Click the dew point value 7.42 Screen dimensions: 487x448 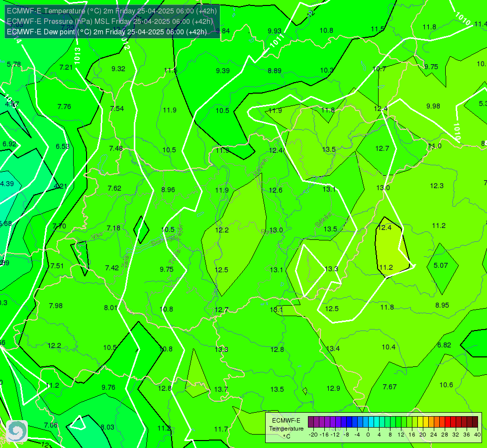pos(112,268)
